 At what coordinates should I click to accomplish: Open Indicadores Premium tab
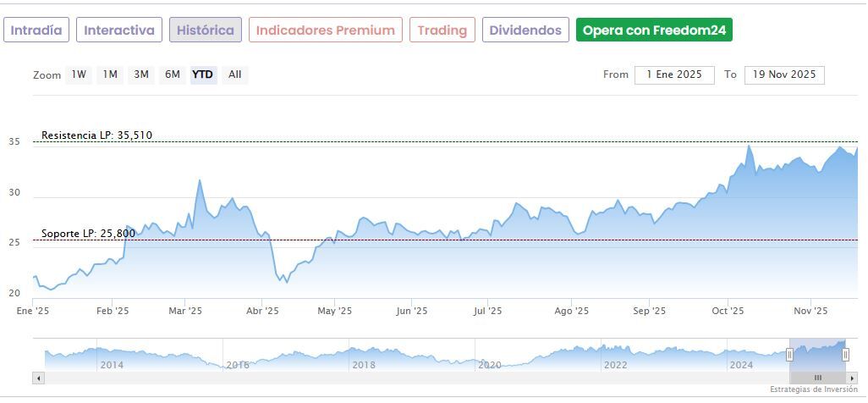click(326, 30)
